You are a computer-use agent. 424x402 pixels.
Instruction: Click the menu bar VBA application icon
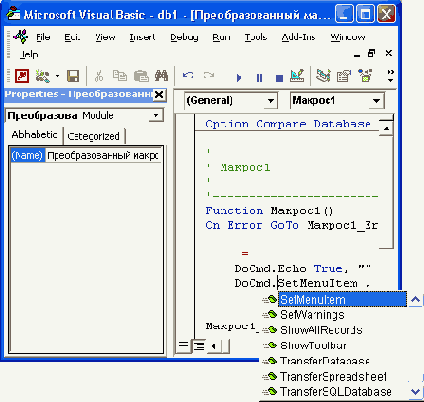[21, 36]
